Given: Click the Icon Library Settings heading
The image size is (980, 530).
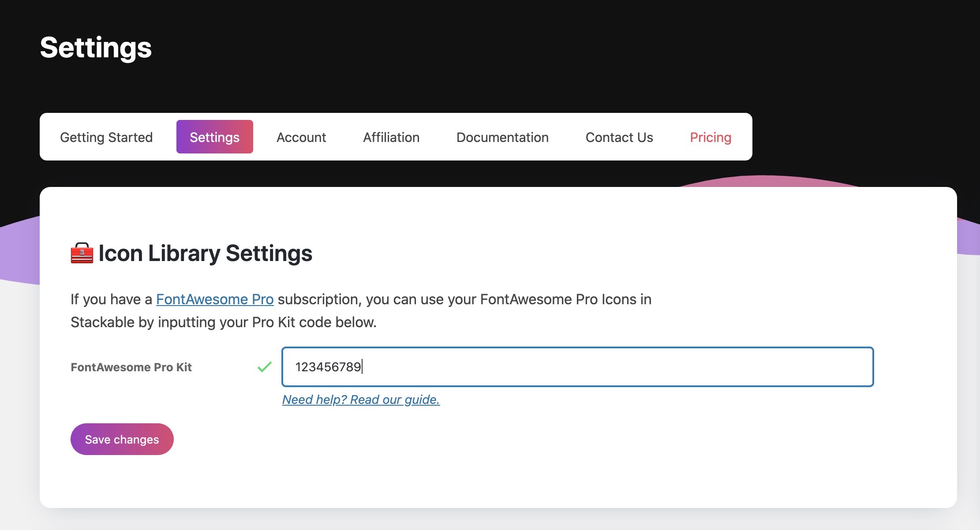Looking at the screenshot, I should pyautogui.click(x=206, y=254).
